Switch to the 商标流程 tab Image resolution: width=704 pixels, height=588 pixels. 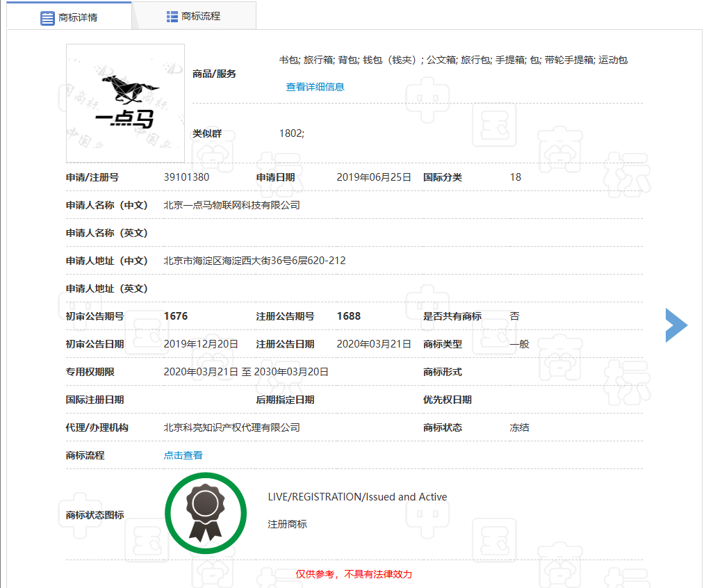click(201, 16)
